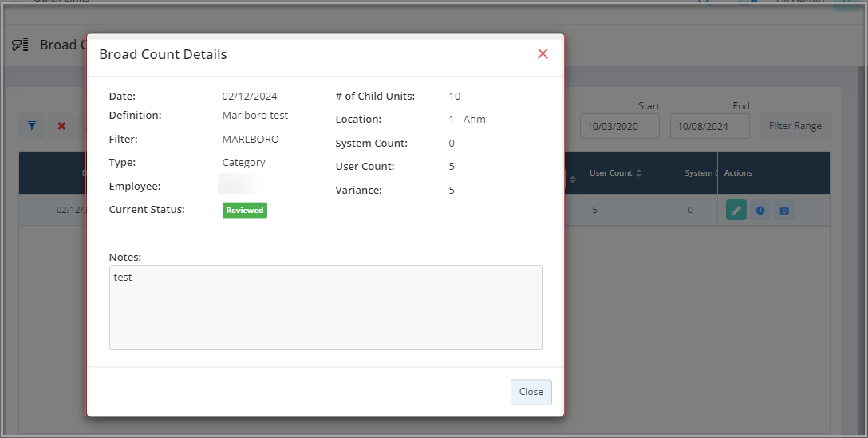Click the Definition value Marlboro test
Viewport: 868px width, 438px height.
[x=255, y=115]
